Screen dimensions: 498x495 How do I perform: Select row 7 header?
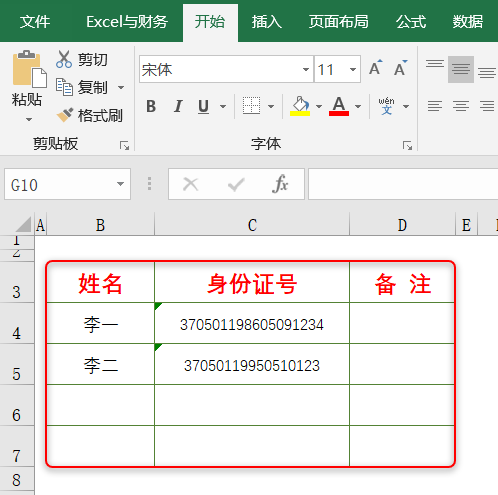tap(17, 446)
